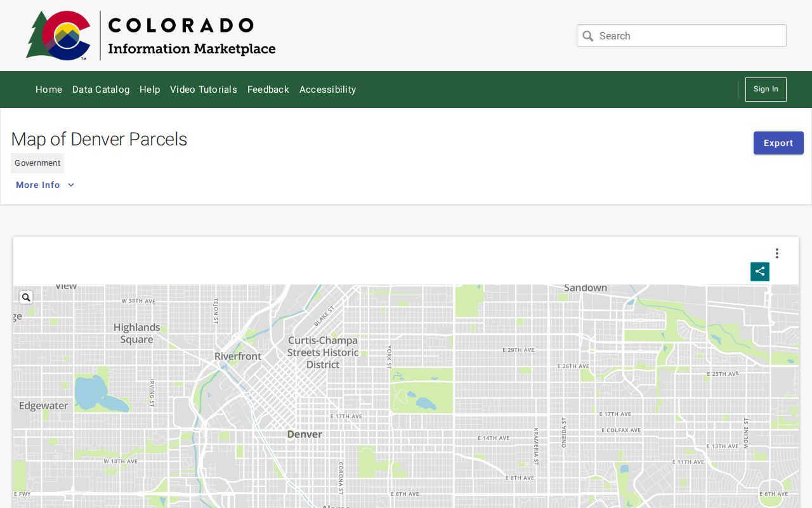Go to the Help page
This screenshot has height=508, width=812.
(x=150, y=90)
